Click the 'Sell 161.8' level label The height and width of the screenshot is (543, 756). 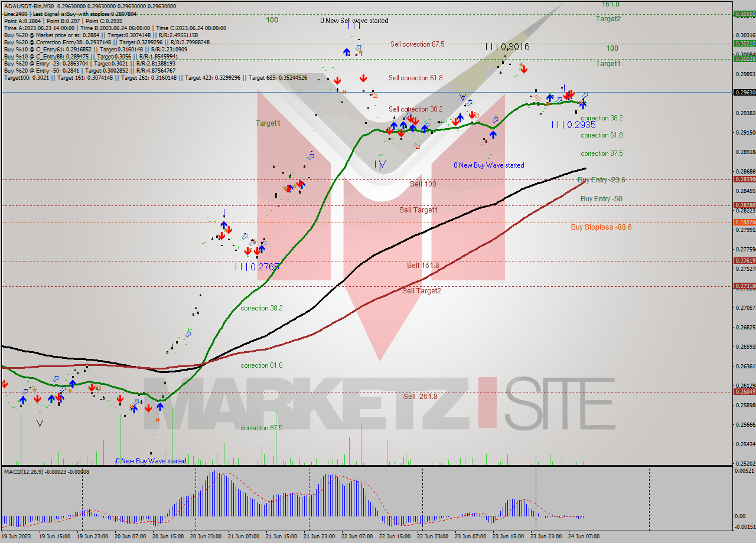click(x=423, y=266)
